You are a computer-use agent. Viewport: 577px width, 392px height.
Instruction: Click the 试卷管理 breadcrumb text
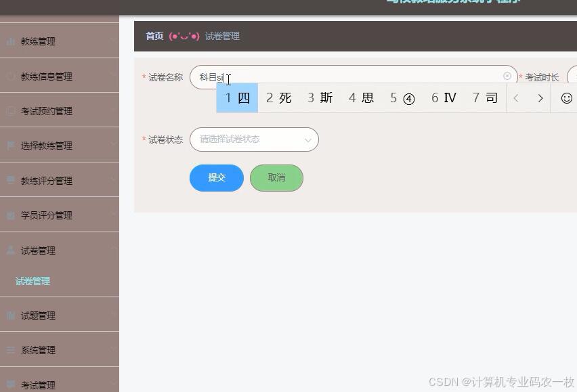(222, 36)
